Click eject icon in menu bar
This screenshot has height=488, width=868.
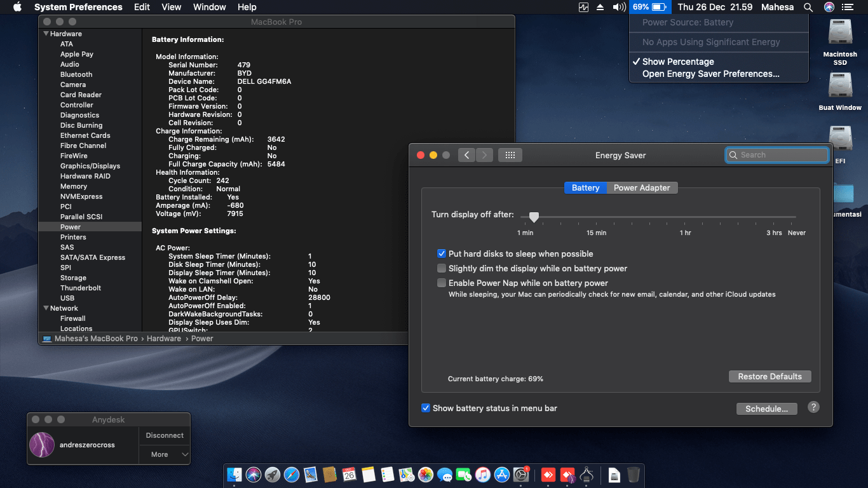tap(600, 7)
